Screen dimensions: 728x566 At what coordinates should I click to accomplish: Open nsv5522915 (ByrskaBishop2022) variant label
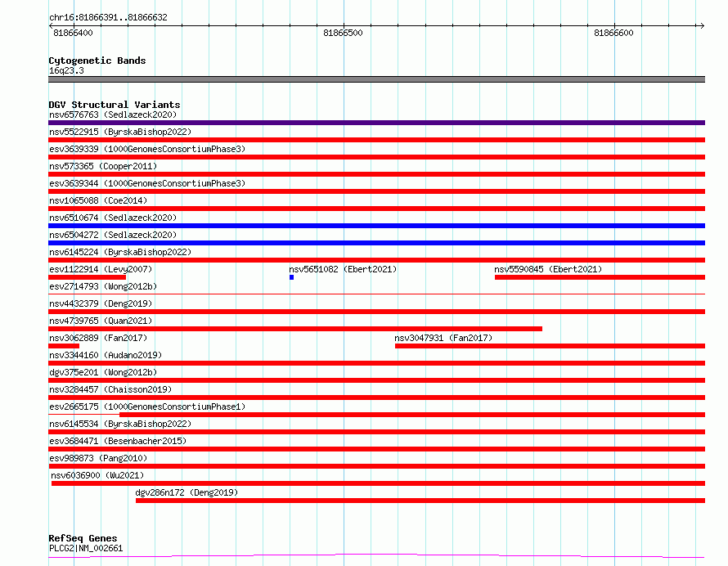[120, 132]
